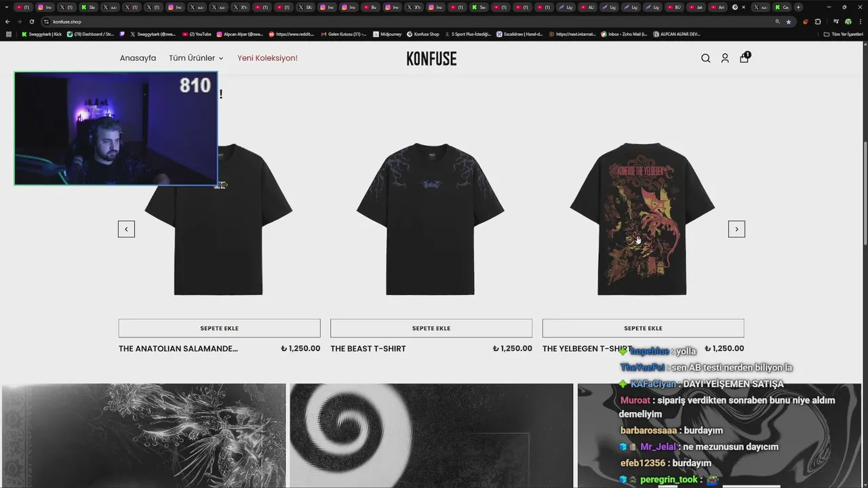
Task: Go to Anasayfa
Action: pos(138,58)
